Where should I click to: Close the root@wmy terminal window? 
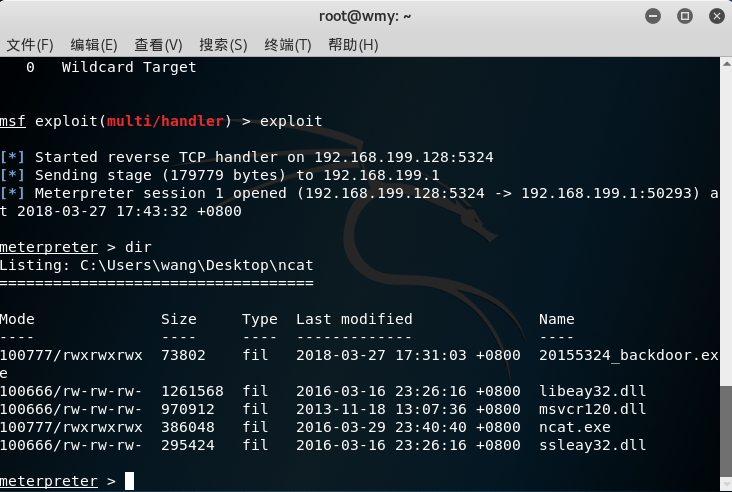[717, 16]
